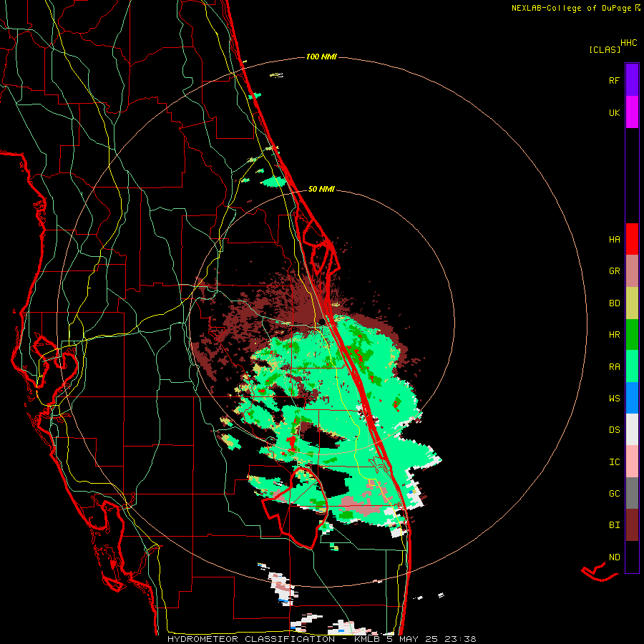Click the DS white legend swatch
This screenshot has height=644, width=644.
coord(632,429)
